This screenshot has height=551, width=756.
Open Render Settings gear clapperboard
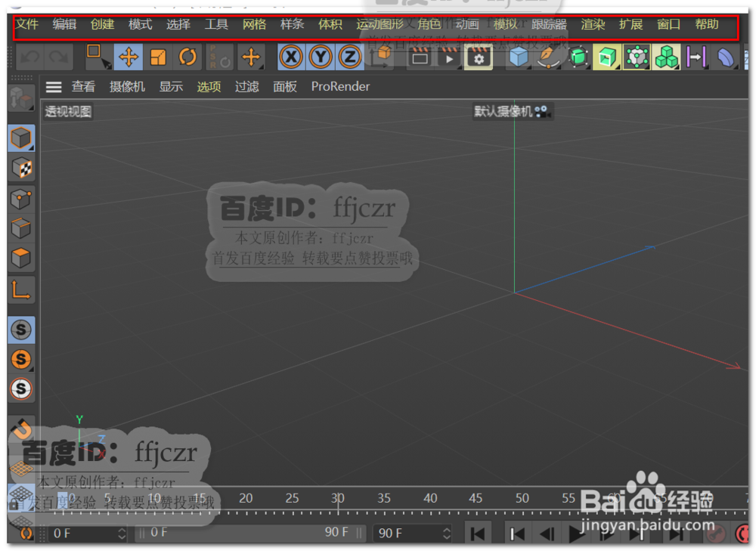point(479,57)
